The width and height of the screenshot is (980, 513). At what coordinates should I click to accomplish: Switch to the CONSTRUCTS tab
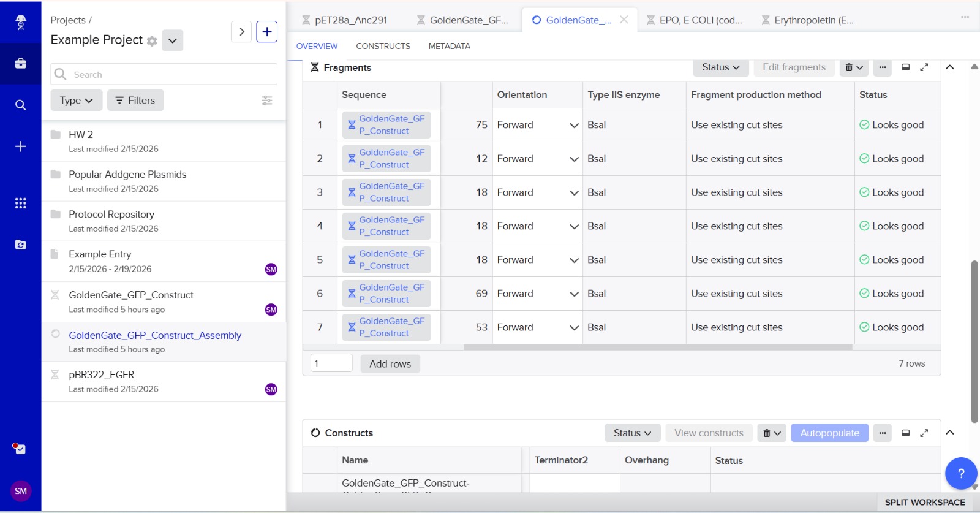383,46
